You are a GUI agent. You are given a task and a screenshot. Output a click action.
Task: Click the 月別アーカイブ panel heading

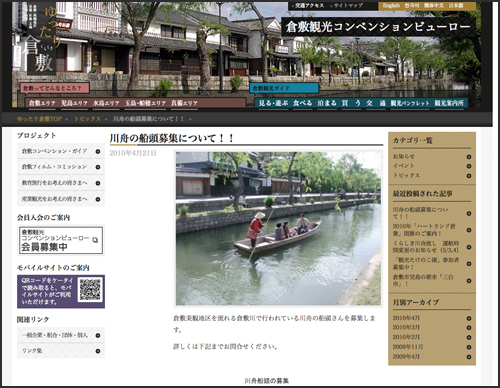point(415,302)
